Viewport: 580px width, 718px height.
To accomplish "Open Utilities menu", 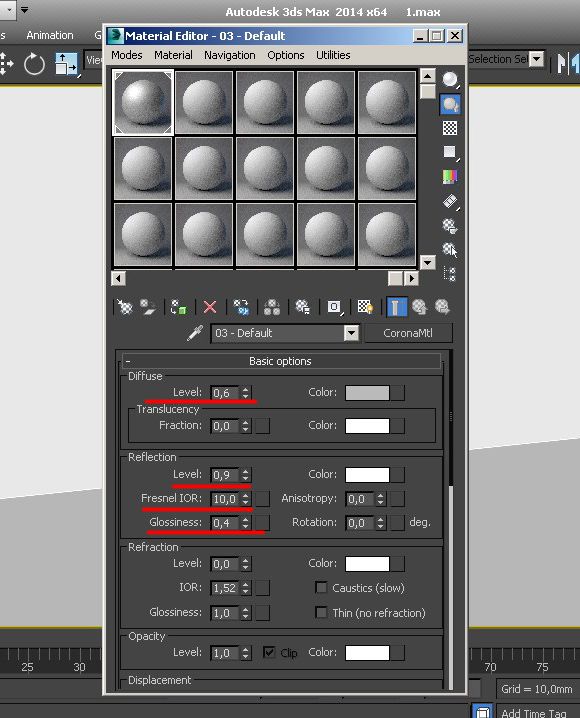I will 333,55.
